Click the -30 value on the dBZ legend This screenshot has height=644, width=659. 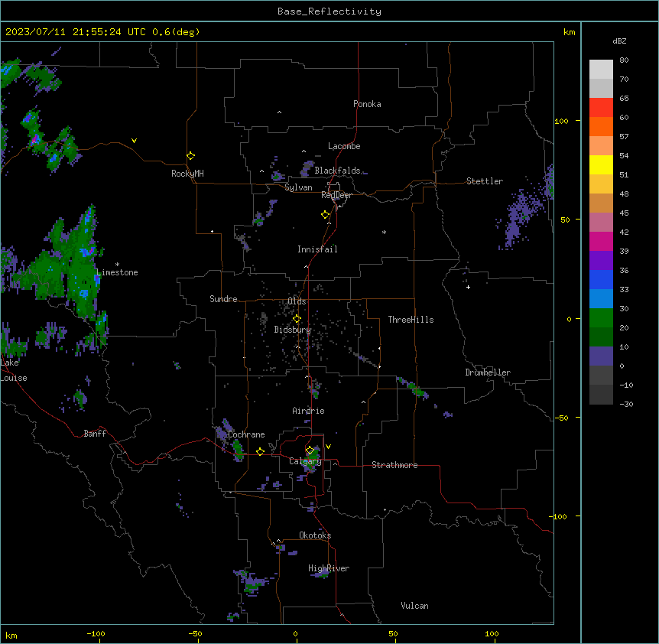coord(626,404)
